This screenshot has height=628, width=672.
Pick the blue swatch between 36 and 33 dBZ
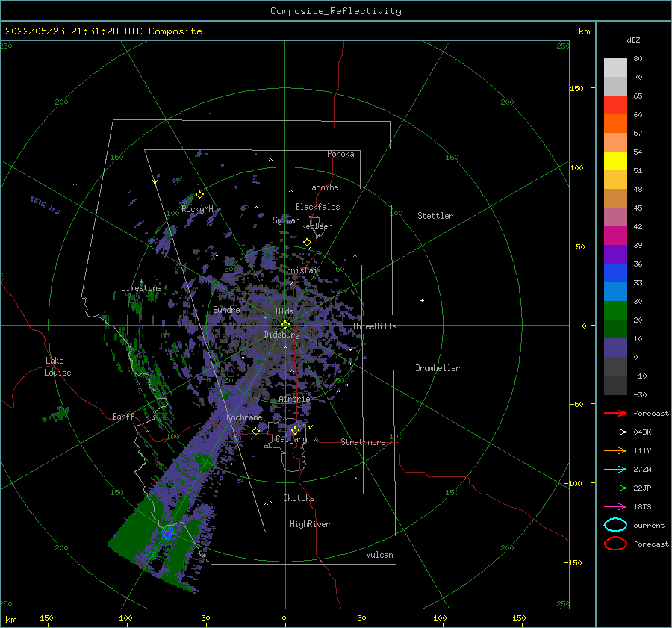615,273
